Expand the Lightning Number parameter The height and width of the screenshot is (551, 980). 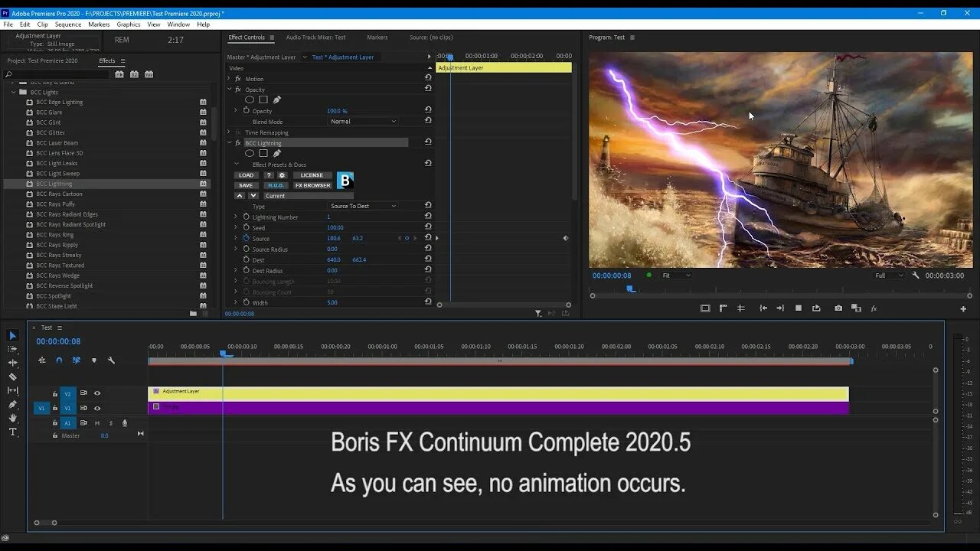pyautogui.click(x=236, y=217)
